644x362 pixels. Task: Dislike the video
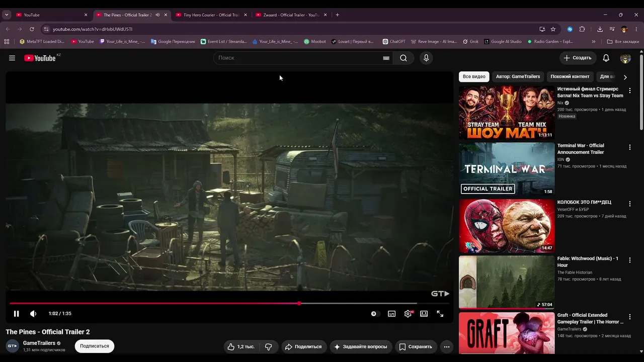[x=269, y=346]
